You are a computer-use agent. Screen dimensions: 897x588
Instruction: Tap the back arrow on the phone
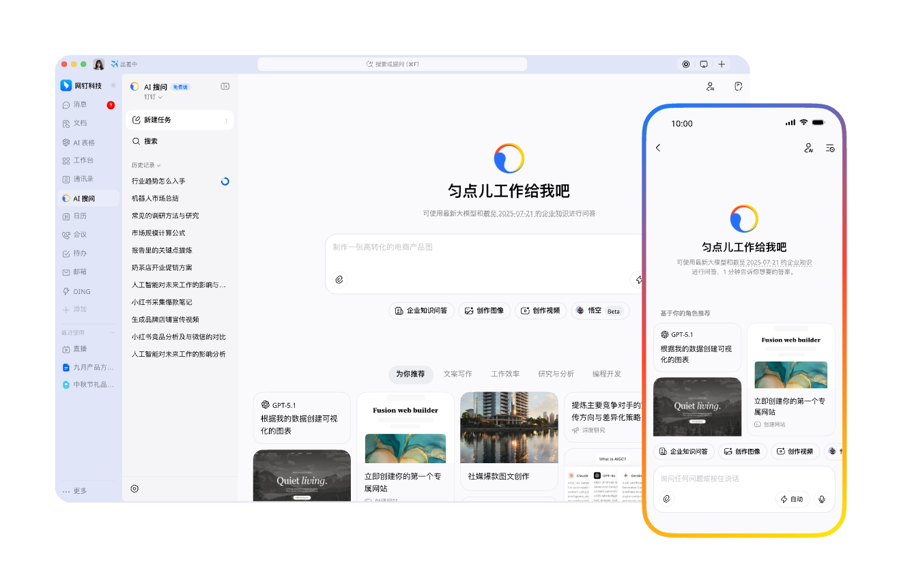click(x=658, y=147)
